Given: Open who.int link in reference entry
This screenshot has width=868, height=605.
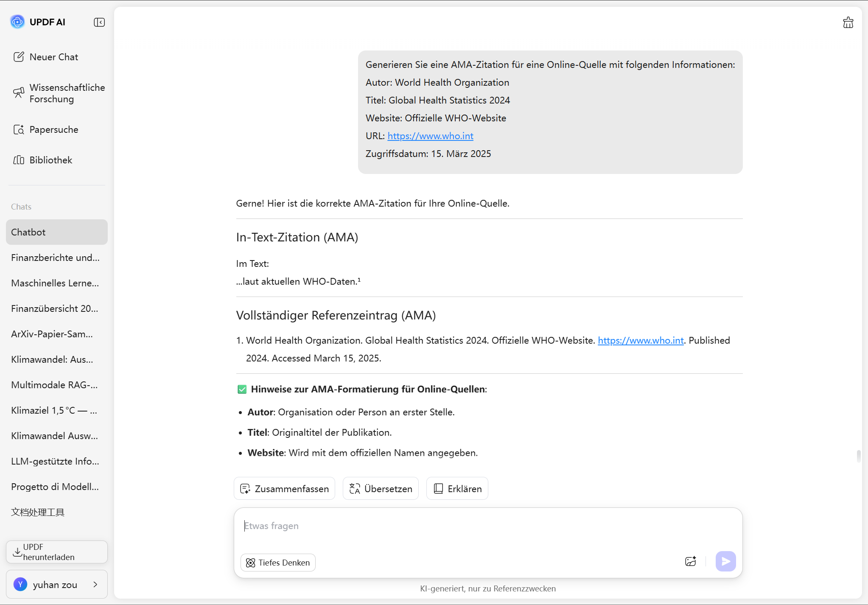Looking at the screenshot, I should (x=641, y=340).
